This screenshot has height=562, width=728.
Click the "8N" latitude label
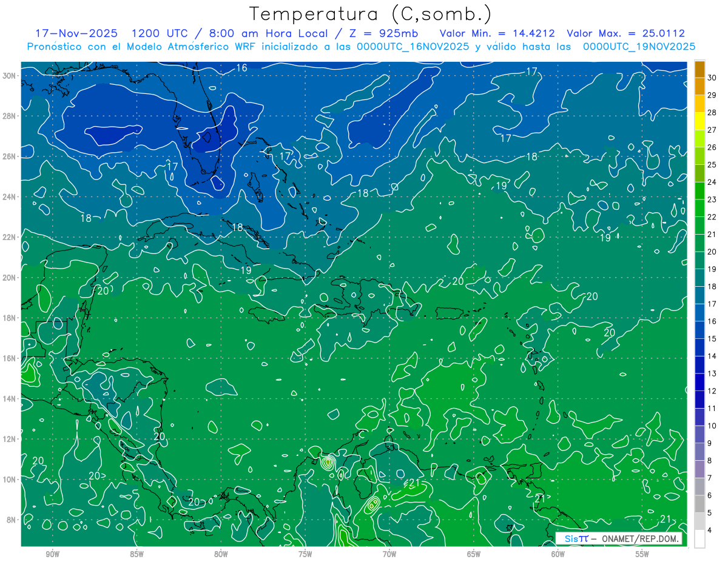12,520
